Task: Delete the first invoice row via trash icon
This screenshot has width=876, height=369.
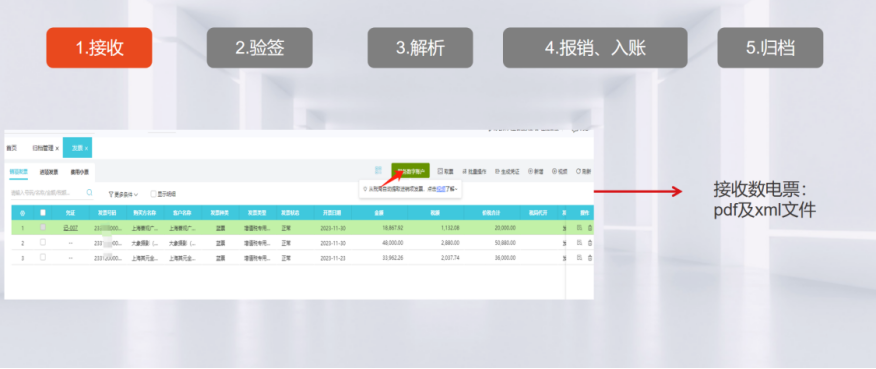Action: [590, 228]
